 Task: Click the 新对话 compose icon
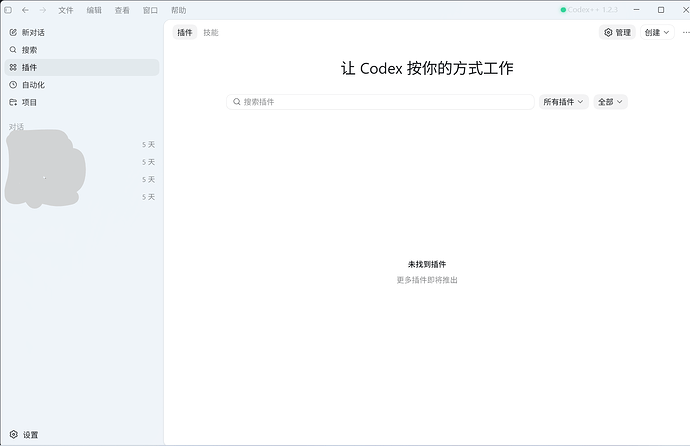(x=13, y=33)
